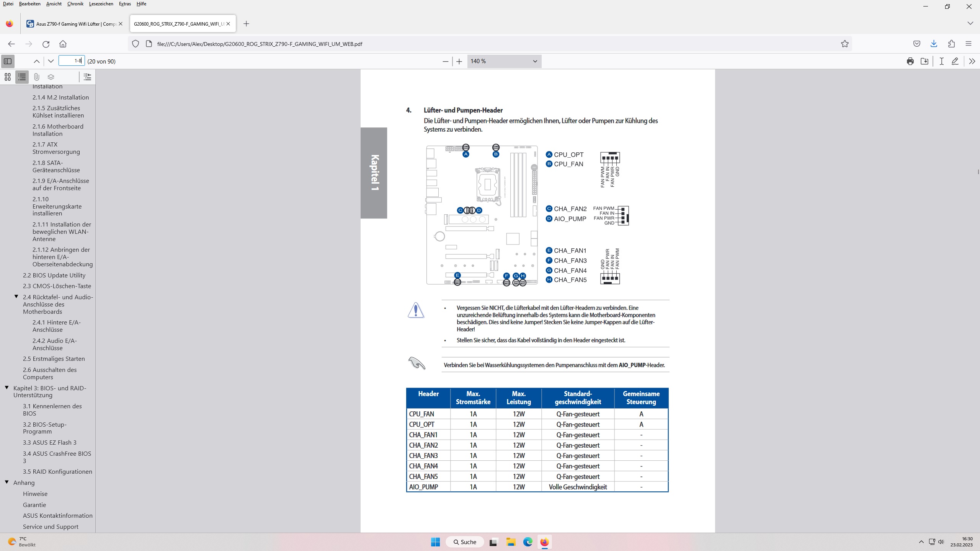Collapse Kapitel 3 BIOS outline section
The width and height of the screenshot is (980, 551).
point(7,388)
